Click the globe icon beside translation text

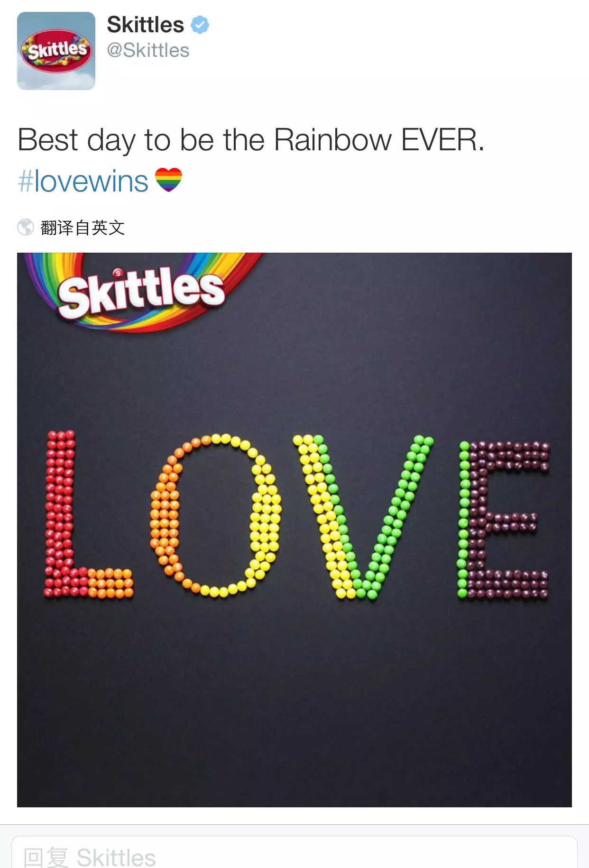26,227
